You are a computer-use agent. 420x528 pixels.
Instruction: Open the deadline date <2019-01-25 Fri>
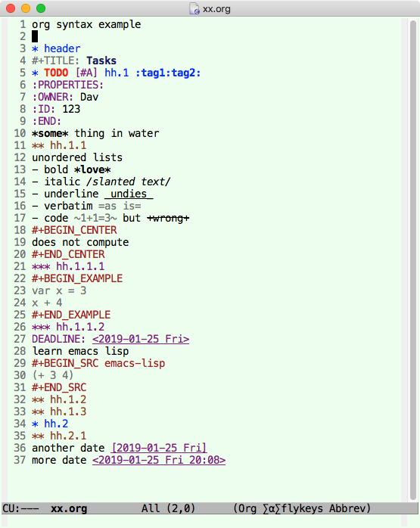pos(141,340)
